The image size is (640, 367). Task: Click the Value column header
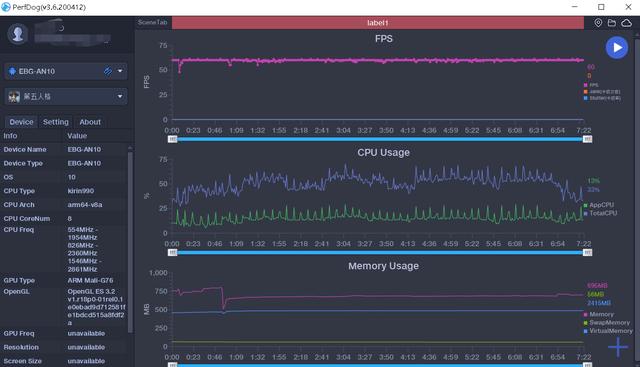point(77,136)
